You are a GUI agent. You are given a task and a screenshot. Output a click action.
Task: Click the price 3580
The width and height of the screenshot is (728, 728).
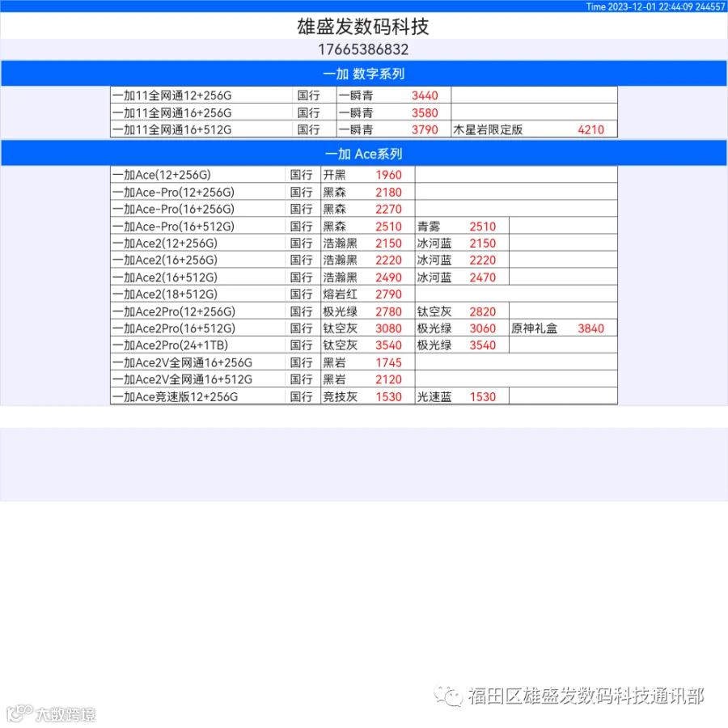click(x=425, y=112)
